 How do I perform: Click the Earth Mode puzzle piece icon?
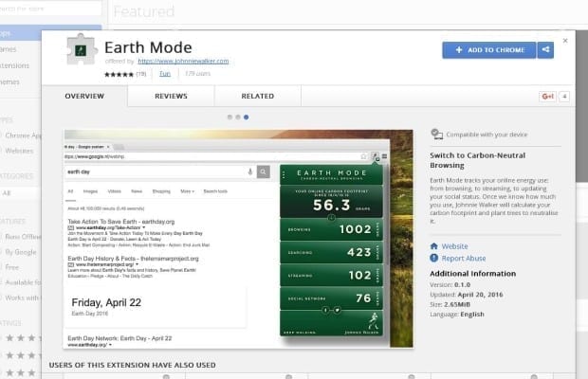(x=81, y=50)
